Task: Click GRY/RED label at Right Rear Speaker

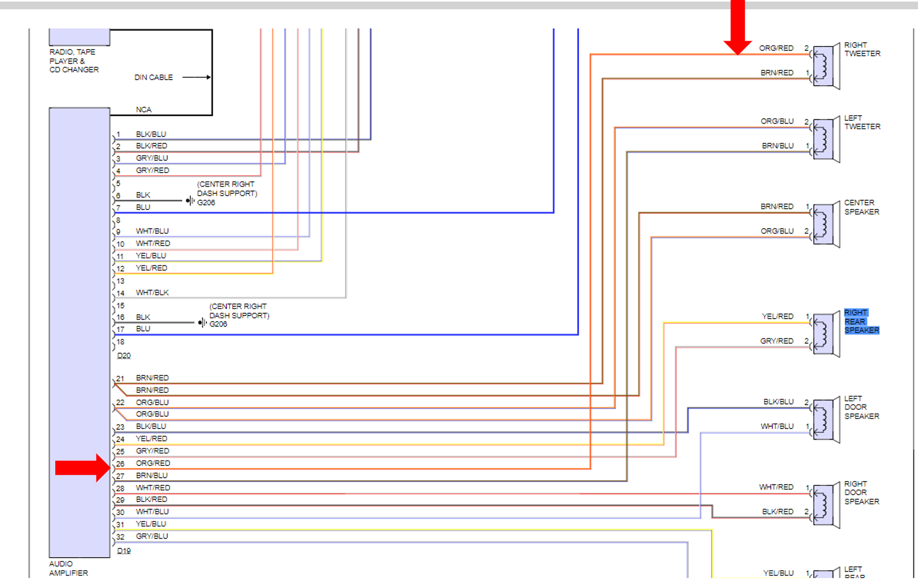Action: [777, 340]
